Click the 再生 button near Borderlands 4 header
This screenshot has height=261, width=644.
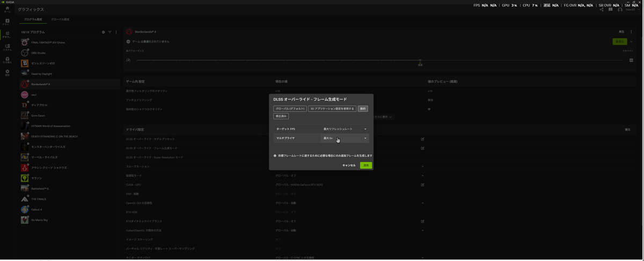pyautogui.click(x=621, y=32)
